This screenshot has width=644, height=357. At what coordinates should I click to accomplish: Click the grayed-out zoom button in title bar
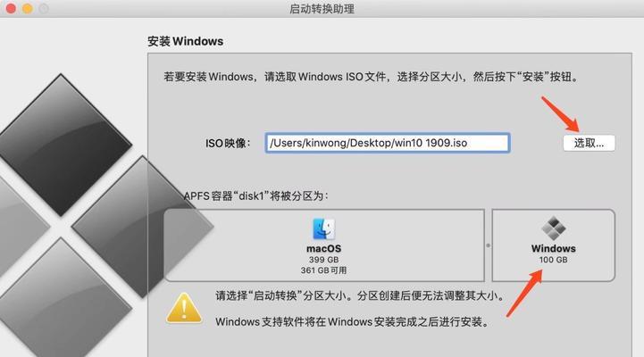(44, 8)
